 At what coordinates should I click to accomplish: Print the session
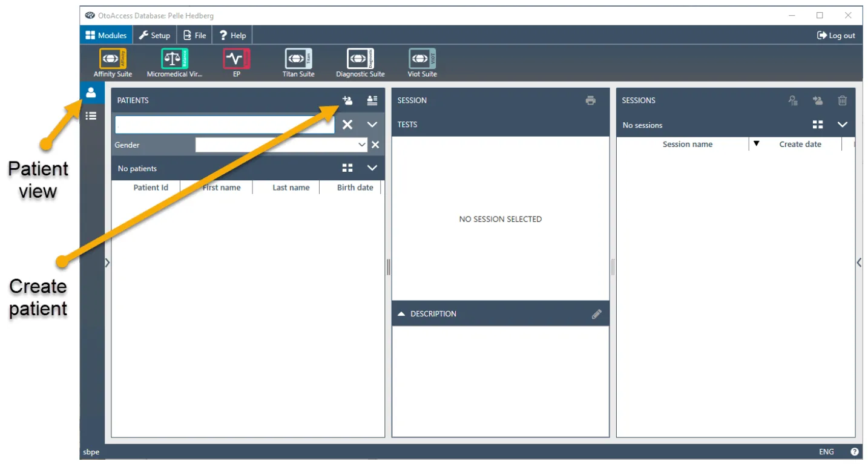591,100
